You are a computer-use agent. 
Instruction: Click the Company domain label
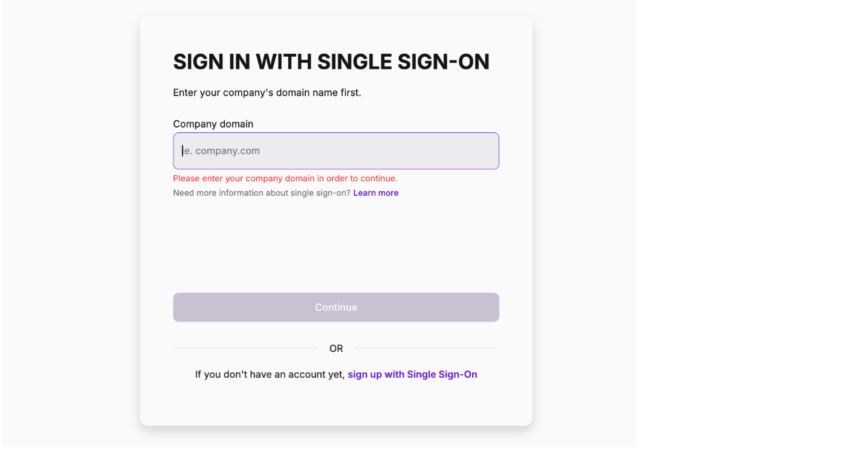click(213, 124)
